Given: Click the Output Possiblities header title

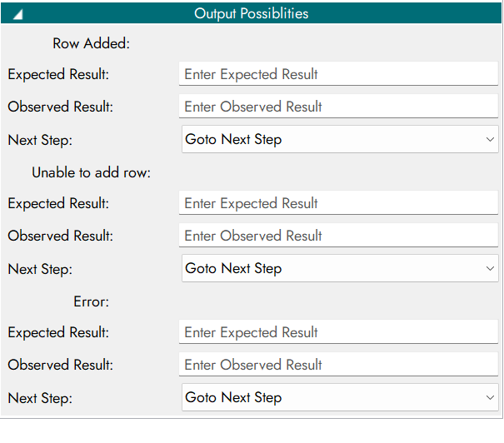Looking at the screenshot, I should [251, 13].
